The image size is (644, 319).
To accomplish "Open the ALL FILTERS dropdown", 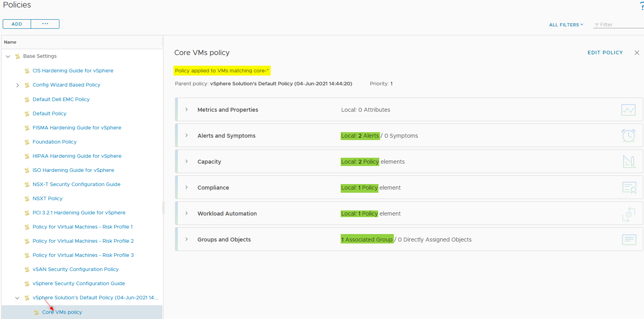I will click(x=566, y=24).
